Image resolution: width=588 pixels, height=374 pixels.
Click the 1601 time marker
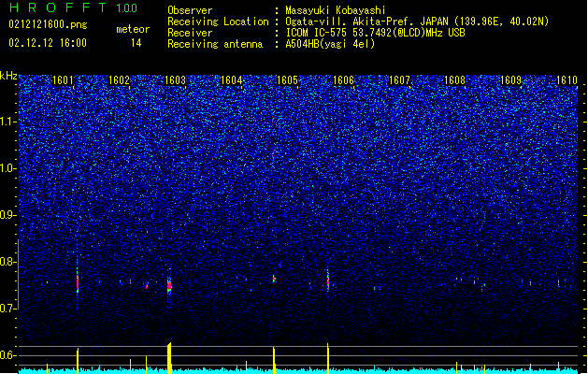coord(63,80)
